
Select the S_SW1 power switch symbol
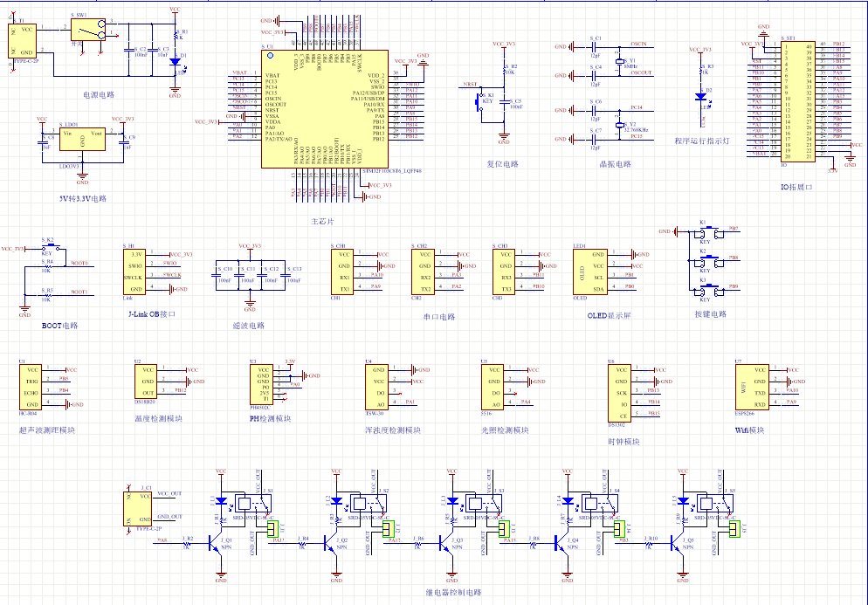click(88, 30)
